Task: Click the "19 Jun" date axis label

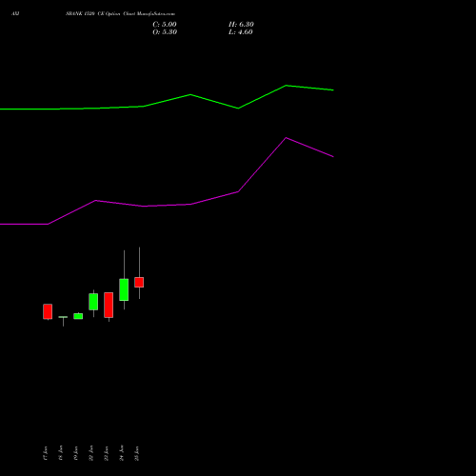Action: 76,453
